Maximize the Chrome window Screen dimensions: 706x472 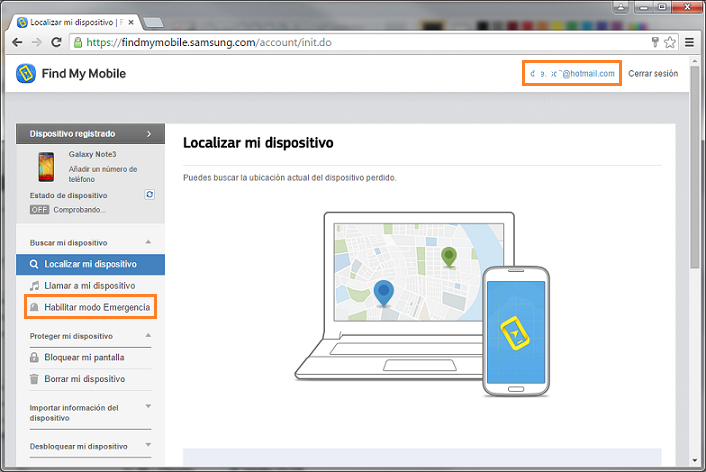[662, 7]
